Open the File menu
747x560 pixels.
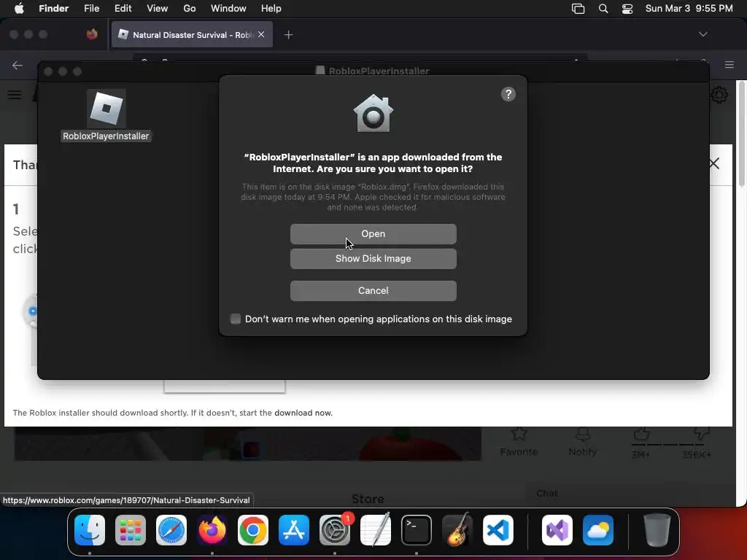click(91, 9)
